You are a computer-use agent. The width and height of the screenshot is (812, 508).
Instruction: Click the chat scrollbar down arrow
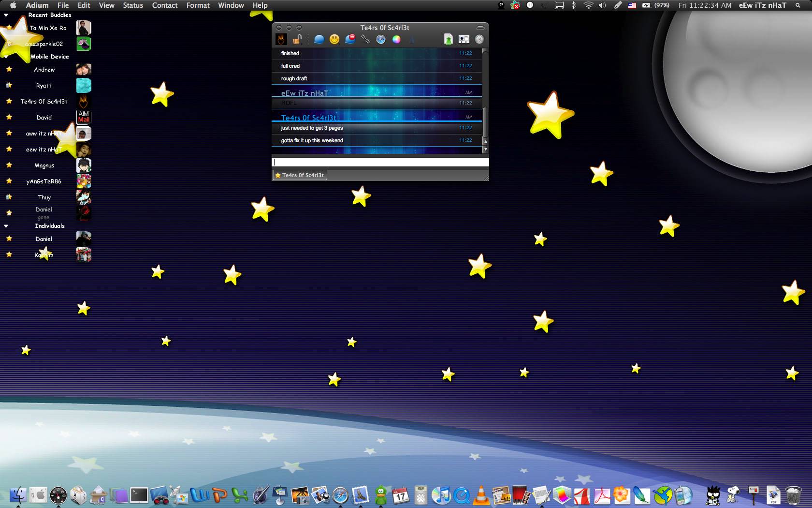(485, 149)
